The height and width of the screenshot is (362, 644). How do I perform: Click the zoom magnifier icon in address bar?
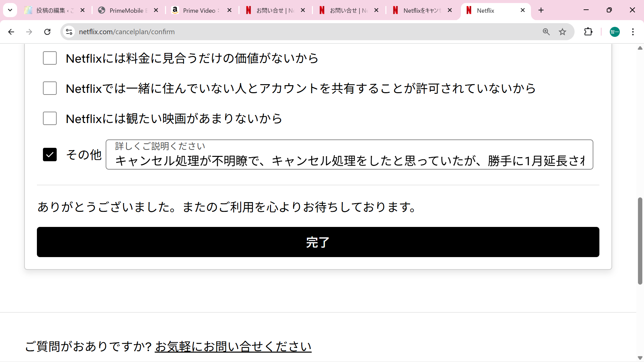click(546, 32)
